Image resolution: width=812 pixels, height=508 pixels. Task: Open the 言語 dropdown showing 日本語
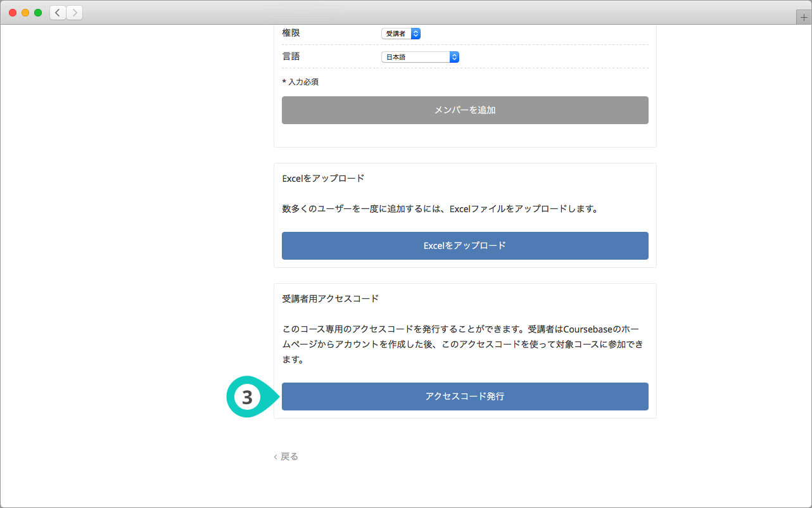coord(420,57)
